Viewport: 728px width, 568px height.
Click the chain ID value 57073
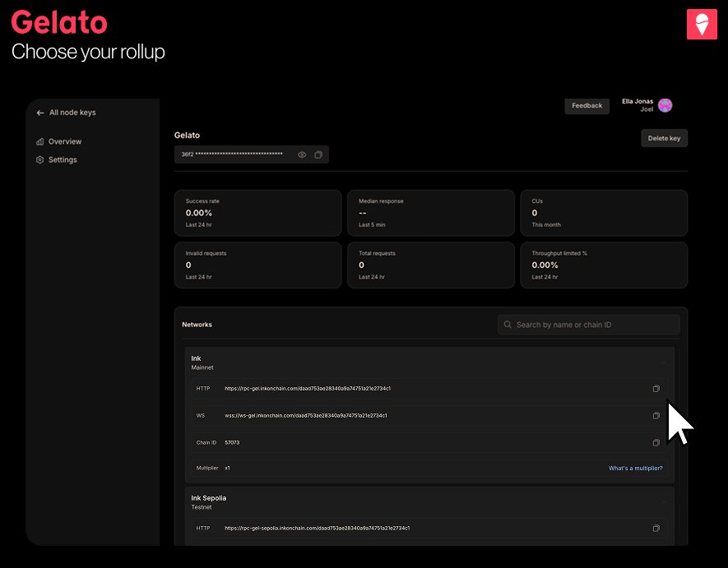tap(232, 443)
